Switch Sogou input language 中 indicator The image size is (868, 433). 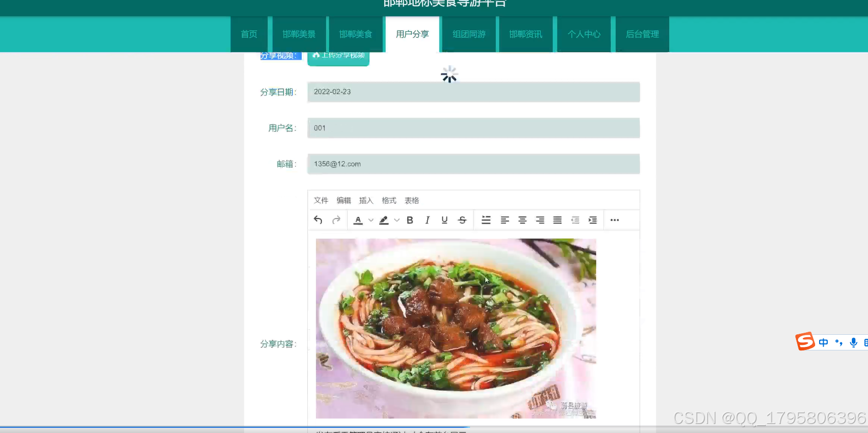[x=823, y=343]
